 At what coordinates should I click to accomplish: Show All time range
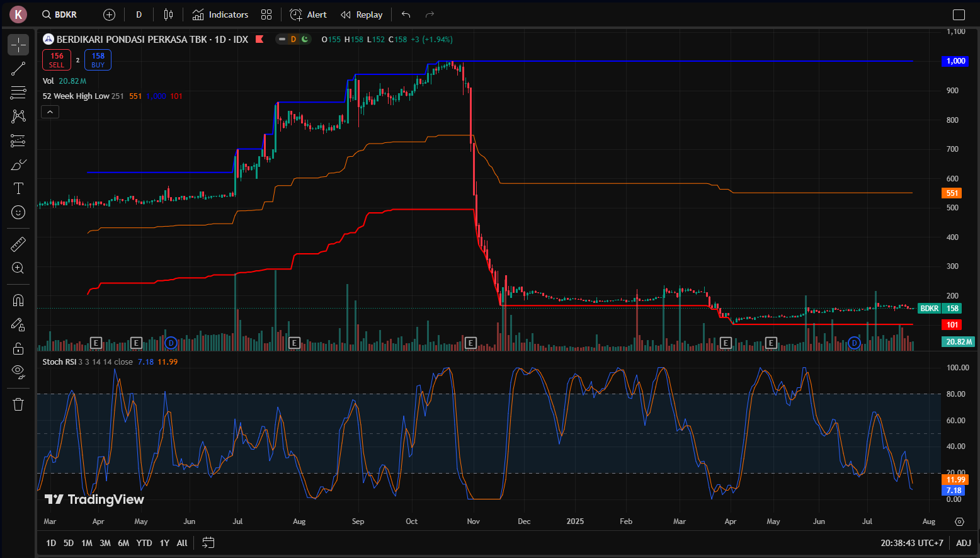182,543
